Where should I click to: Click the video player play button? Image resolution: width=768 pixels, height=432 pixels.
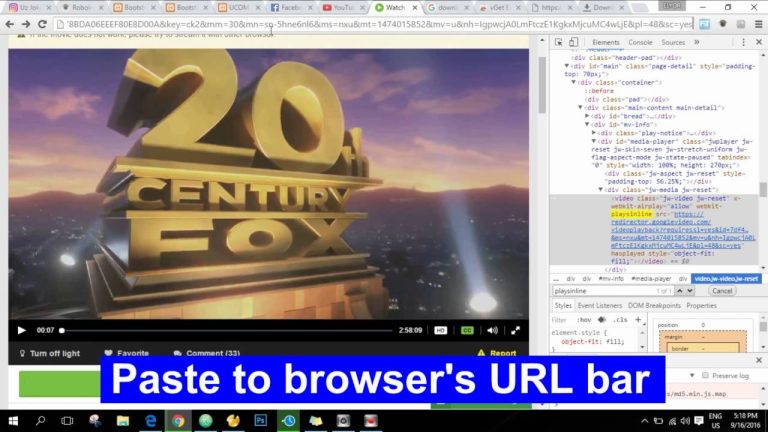tap(21, 330)
